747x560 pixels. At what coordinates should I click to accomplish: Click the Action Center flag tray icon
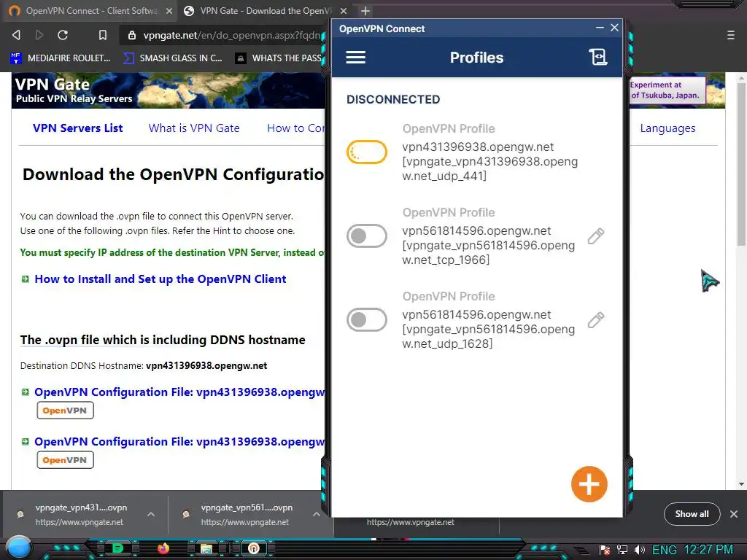click(x=605, y=550)
